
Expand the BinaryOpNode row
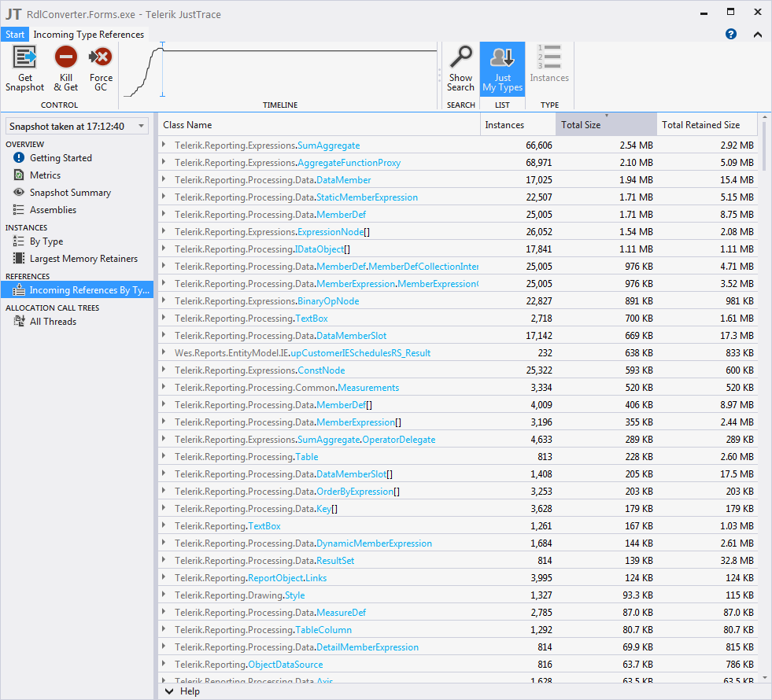point(164,300)
